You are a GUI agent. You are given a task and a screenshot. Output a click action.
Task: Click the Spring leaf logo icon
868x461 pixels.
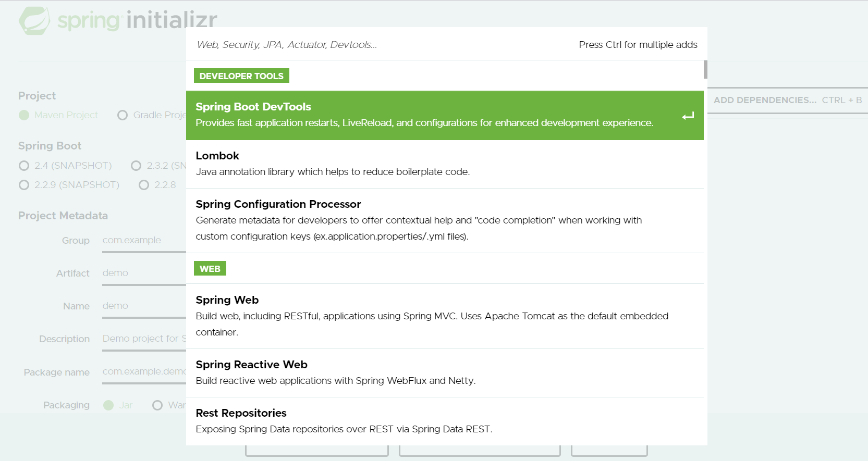pyautogui.click(x=34, y=21)
